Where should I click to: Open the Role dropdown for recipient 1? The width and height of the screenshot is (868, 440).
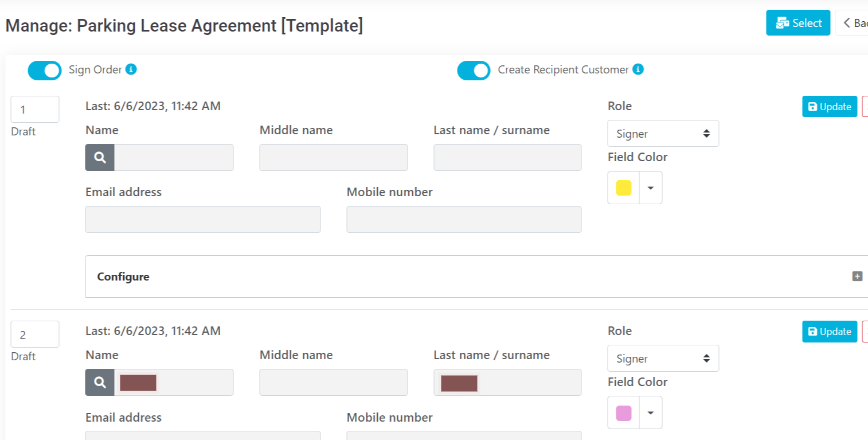(x=663, y=134)
